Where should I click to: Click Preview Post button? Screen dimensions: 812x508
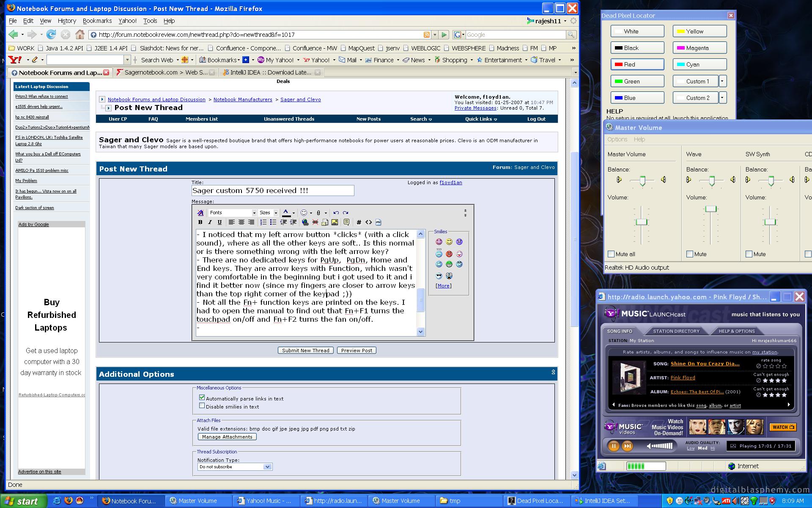coord(357,350)
